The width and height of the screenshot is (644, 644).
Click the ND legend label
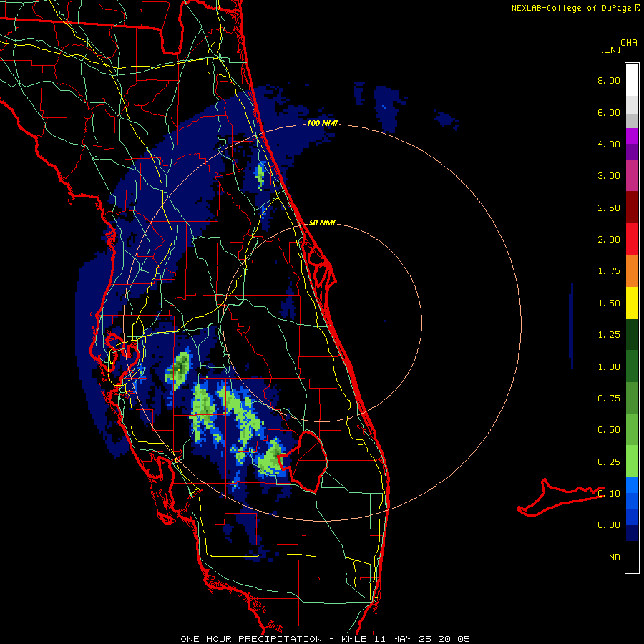pyautogui.click(x=615, y=557)
